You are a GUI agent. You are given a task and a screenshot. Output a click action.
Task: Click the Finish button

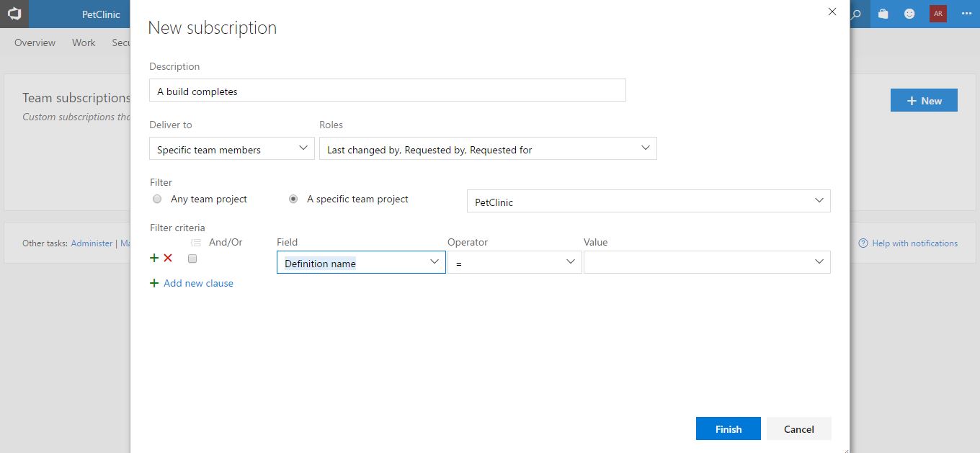pos(728,429)
